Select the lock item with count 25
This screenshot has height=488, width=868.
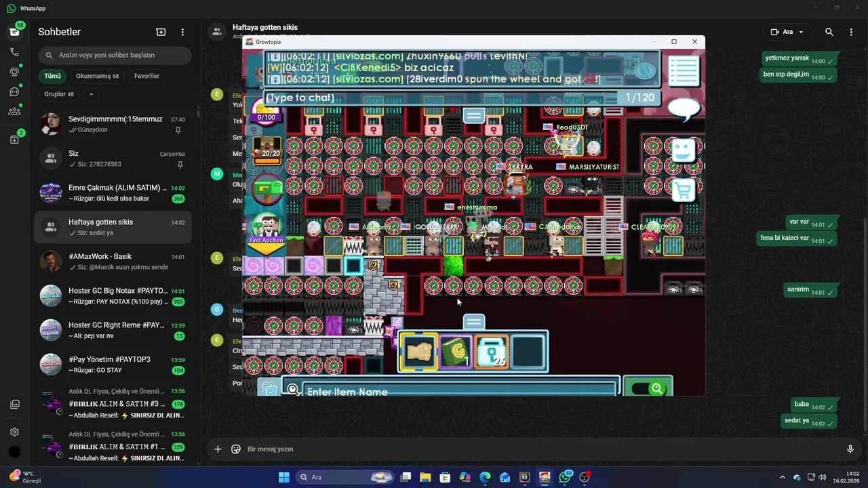pyautogui.click(x=492, y=352)
